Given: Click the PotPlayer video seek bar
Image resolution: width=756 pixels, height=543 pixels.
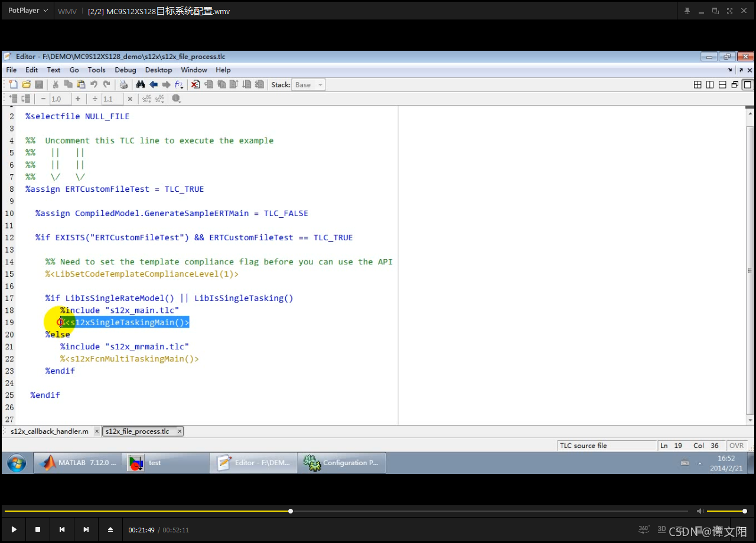Looking at the screenshot, I should pyautogui.click(x=346, y=511).
